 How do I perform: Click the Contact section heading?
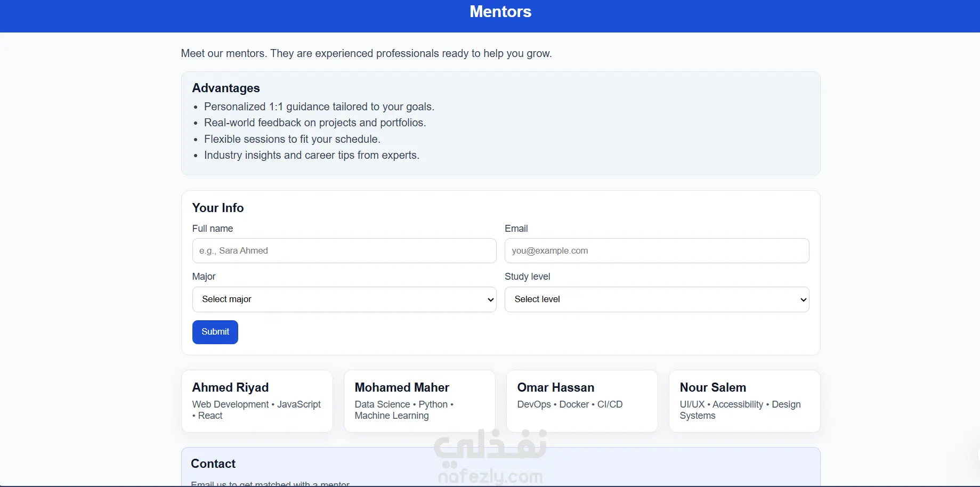pyautogui.click(x=213, y=464)
